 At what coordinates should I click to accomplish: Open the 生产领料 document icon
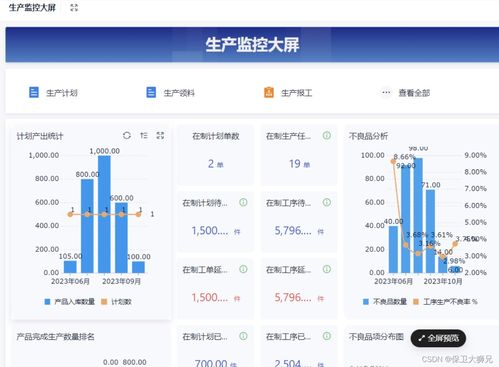click(151, 92)
